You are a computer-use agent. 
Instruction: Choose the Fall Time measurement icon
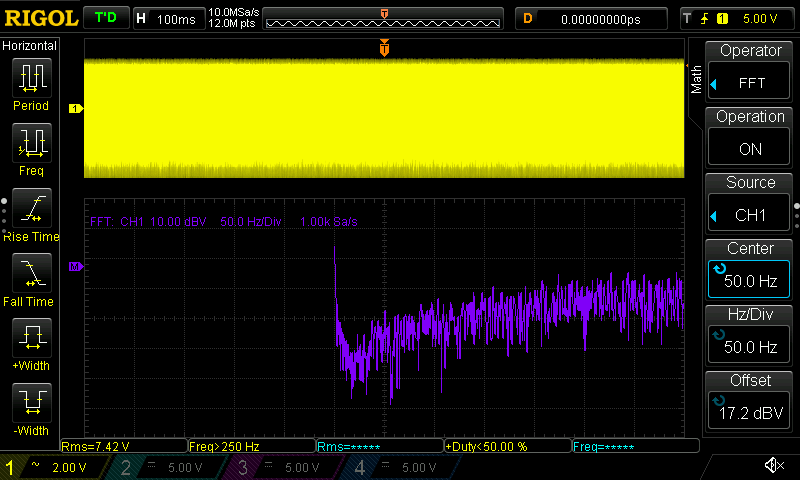pyautogui.click(x=30, y=273)
